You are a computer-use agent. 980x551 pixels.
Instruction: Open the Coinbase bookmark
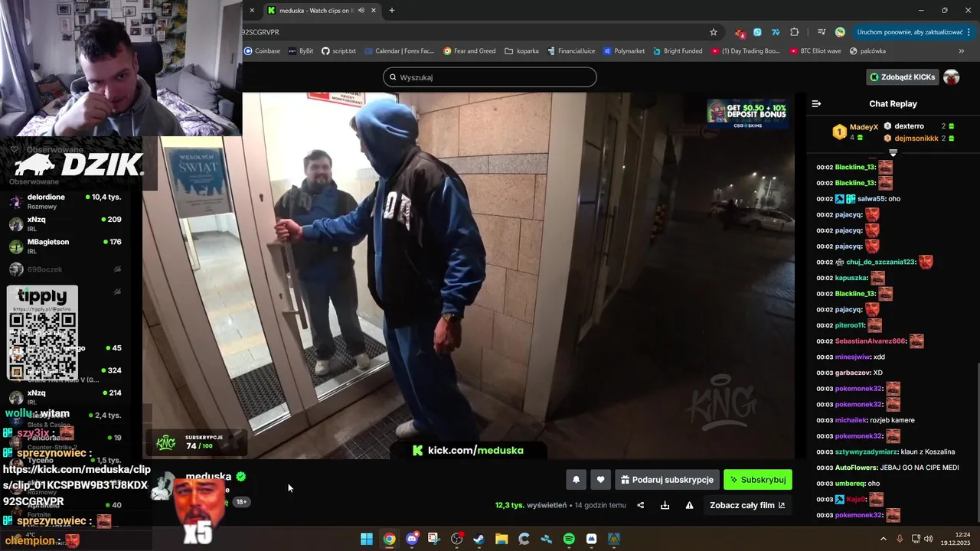point(262,51)
